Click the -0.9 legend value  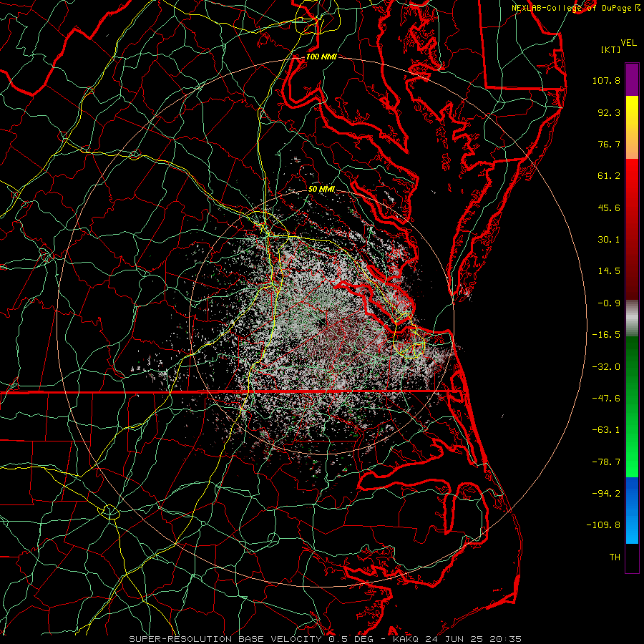(609, 303)
